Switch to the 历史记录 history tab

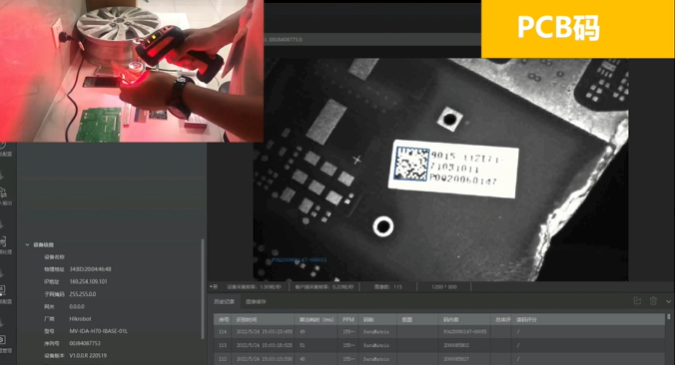click(224, 302)
